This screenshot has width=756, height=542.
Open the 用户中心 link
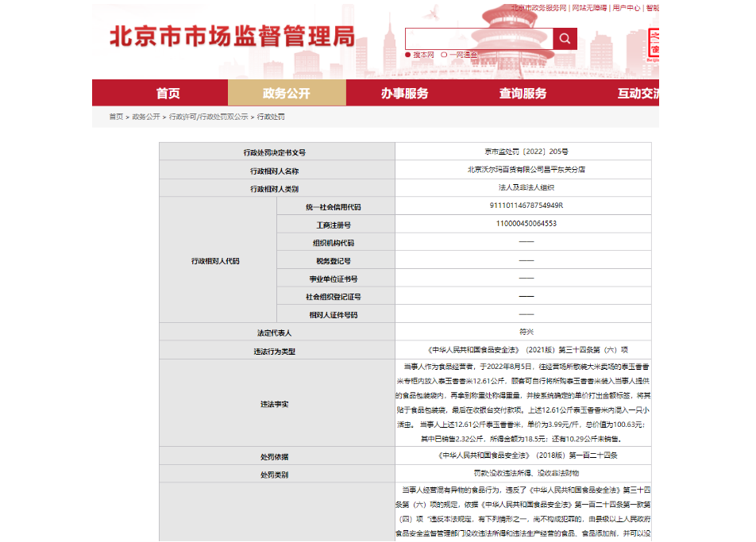tap(627, 7)
